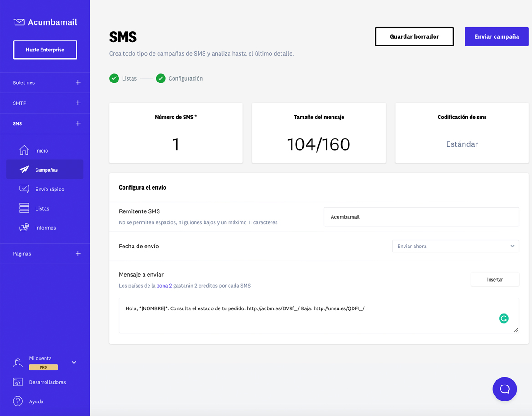Screen dimensions: 532x416
Task: Open Inicio home icon in sidebar
Action: click(24, 150)
